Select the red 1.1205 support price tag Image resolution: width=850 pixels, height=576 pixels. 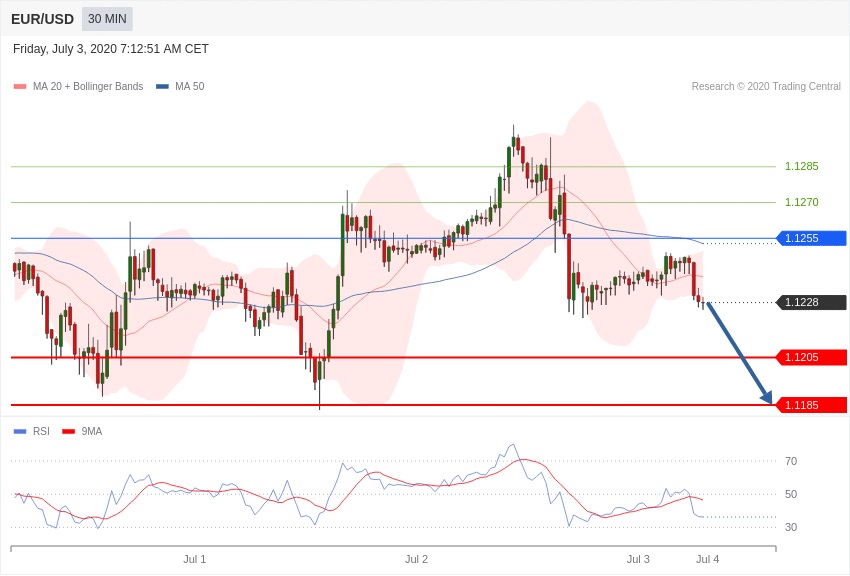click(811, 357)
